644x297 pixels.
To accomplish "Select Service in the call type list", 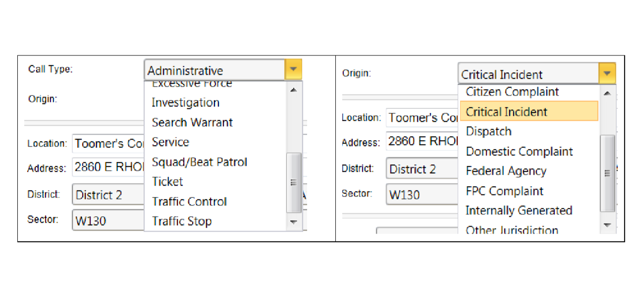I will tap(170, 142).
